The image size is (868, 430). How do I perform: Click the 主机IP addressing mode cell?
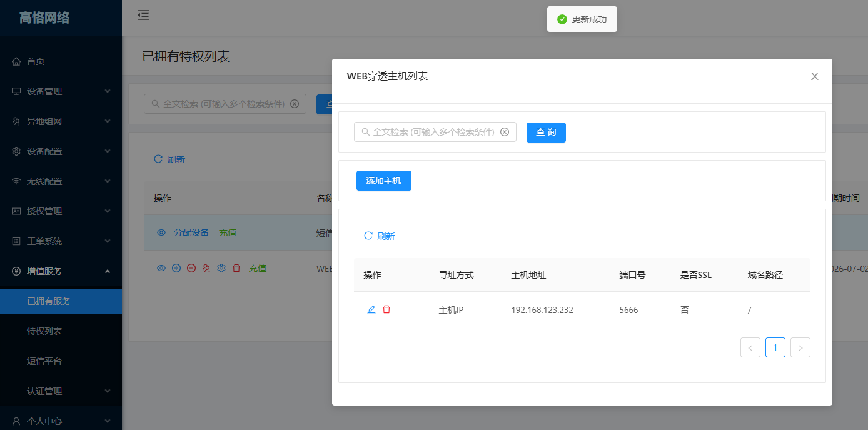pos(451,310)
